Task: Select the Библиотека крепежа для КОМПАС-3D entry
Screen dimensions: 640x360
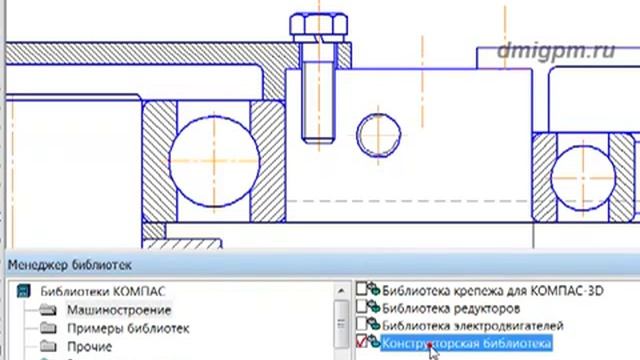Action: point(493,290)
